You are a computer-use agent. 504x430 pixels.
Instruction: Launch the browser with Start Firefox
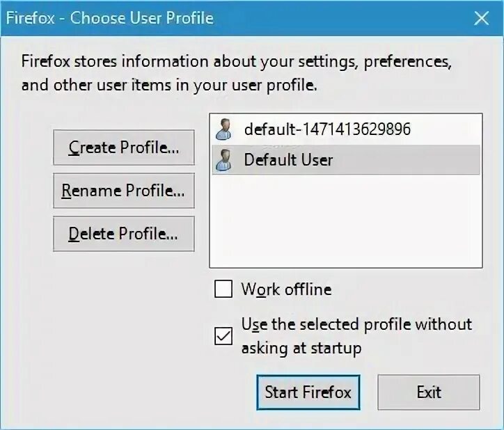(x=308, y=392)
